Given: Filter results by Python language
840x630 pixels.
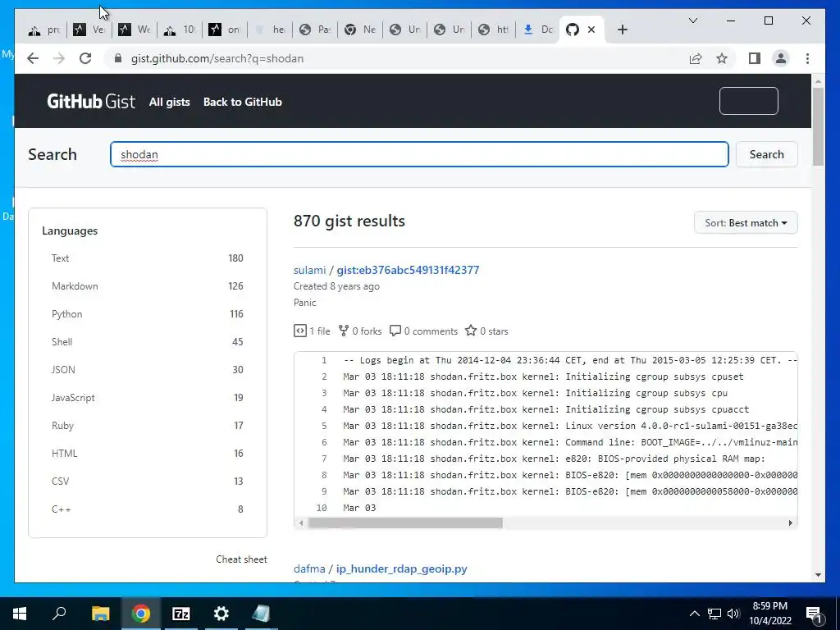Looking at the screenshot, I should 148,314.
